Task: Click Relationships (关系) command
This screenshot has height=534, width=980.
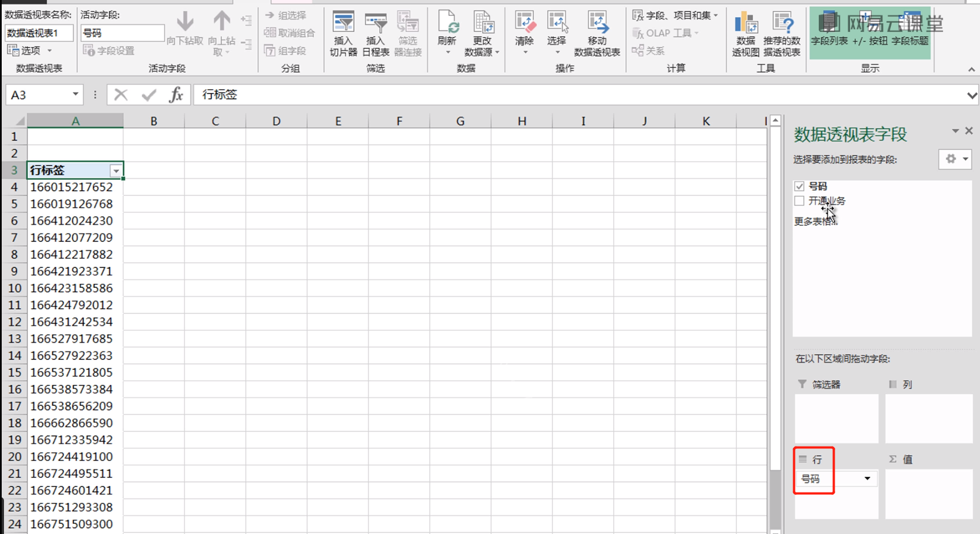Action: (648, 51)
